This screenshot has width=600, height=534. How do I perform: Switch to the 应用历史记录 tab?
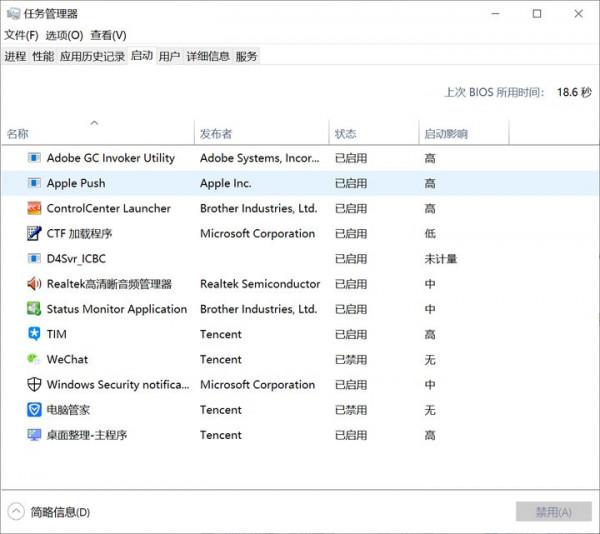[92, 57]
